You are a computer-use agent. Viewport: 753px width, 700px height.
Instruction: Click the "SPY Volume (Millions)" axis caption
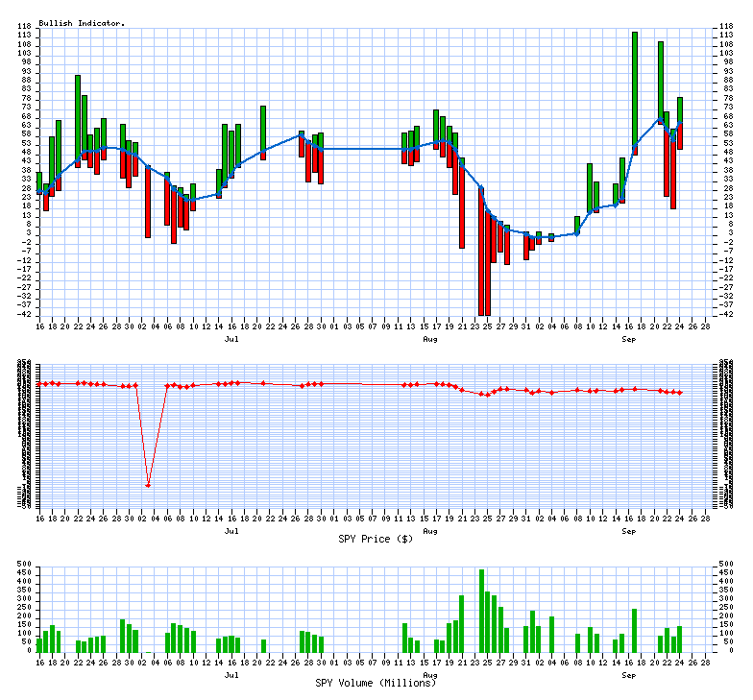376,683
